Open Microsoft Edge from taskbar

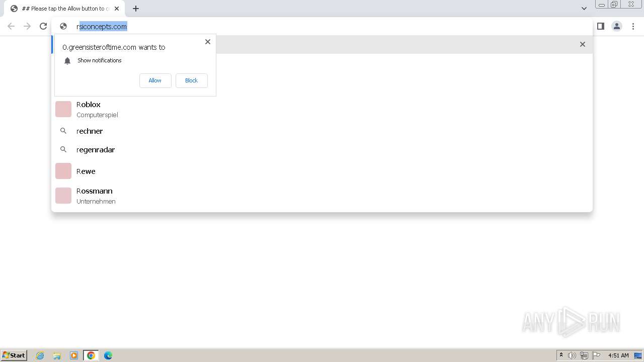pos(108,355)
